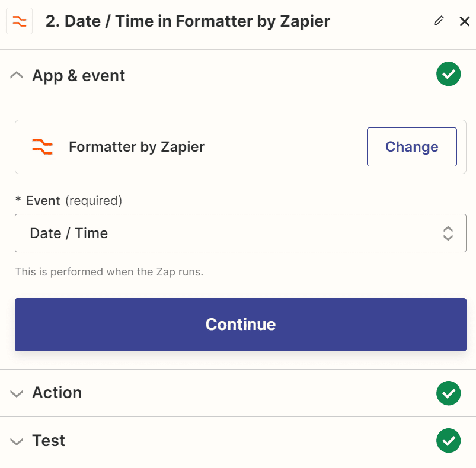Click the Formatter by Zapier app name
The width and height of the screenshot is (476, 468).
pos(136,147)
